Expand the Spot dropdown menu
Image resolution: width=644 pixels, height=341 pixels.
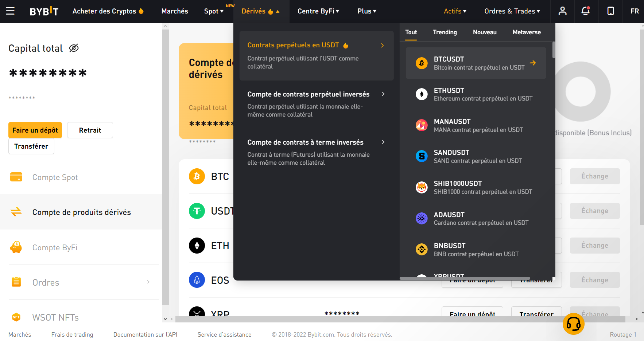point(214,11)
